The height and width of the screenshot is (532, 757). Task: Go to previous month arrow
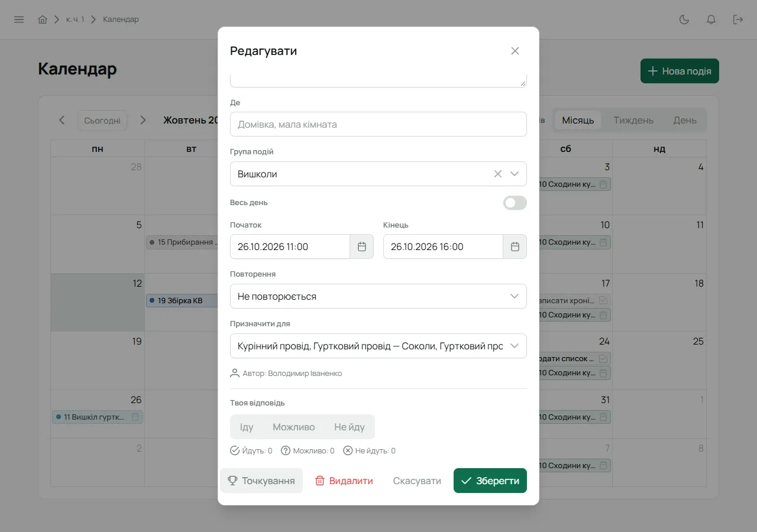(62, 120)
